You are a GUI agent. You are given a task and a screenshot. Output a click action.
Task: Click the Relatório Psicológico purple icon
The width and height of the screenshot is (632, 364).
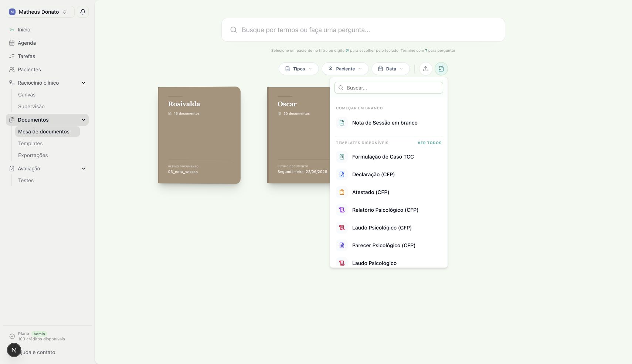click(342, 210)
